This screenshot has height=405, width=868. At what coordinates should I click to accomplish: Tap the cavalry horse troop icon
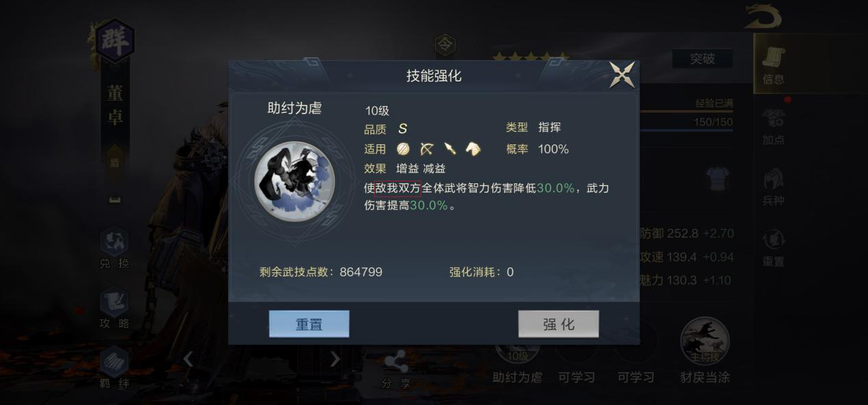[x=473, y=149]
